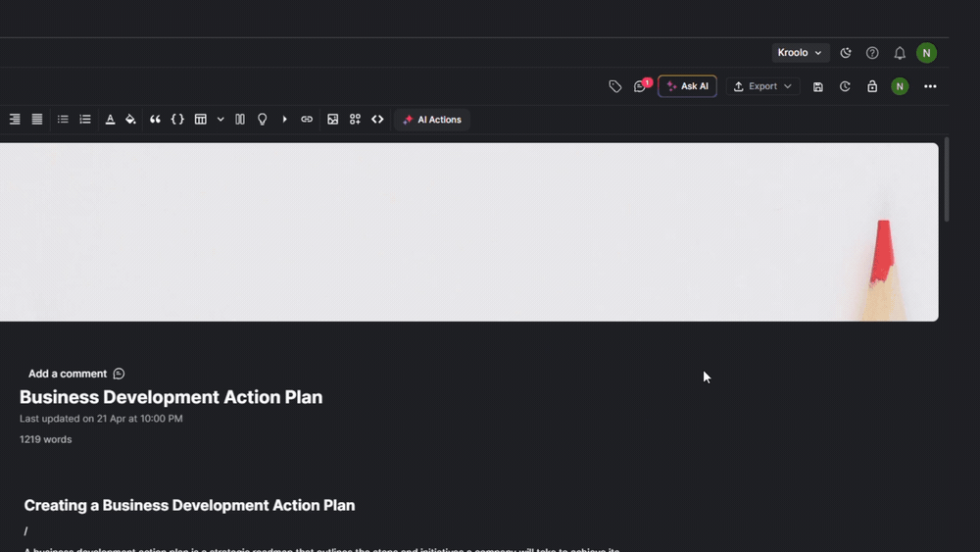Insert a hyperlink
The width and height of the screenshot is (980, 552).
pyautogui.click(x=306, y=120)
